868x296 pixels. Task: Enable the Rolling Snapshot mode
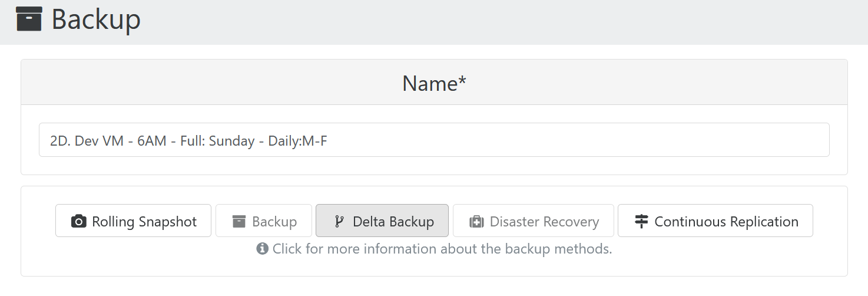pyautogui.click(x=133, y=221)
